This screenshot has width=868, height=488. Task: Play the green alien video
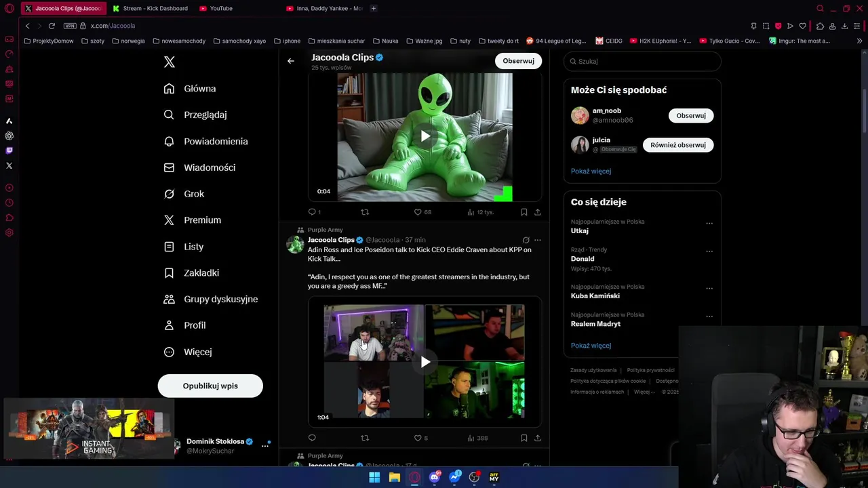[x=425, y=136]
